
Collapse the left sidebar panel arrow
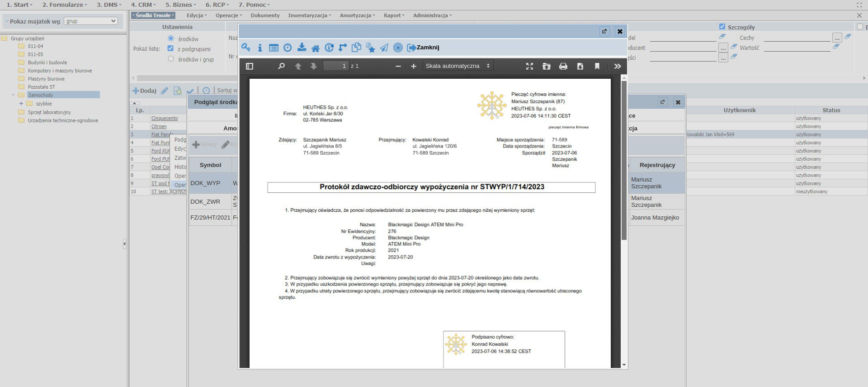[124, 244]
